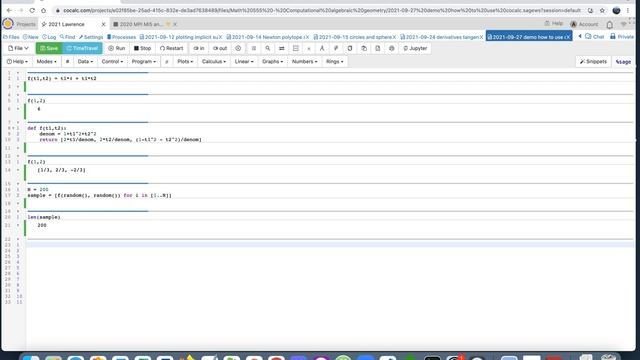Click the install/download icon in address bar
Image resolution: width=640 pixels, height=360 pixels.
pyautogui.click(x=590, y=10)
